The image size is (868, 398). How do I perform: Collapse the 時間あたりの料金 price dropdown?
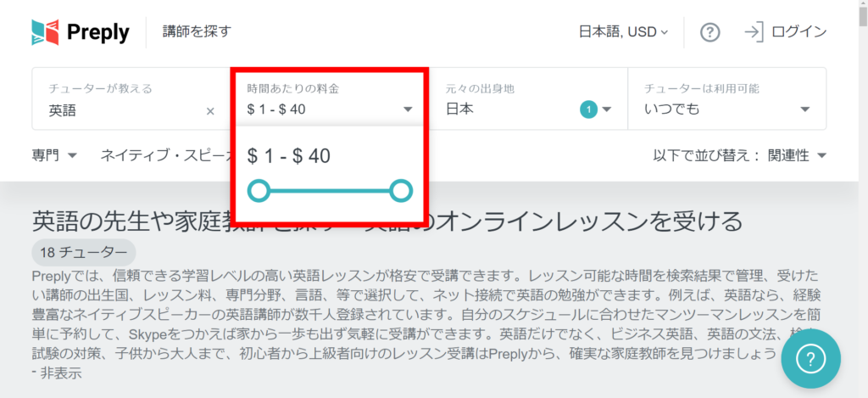pyautogui.click(x=408, y=109)
